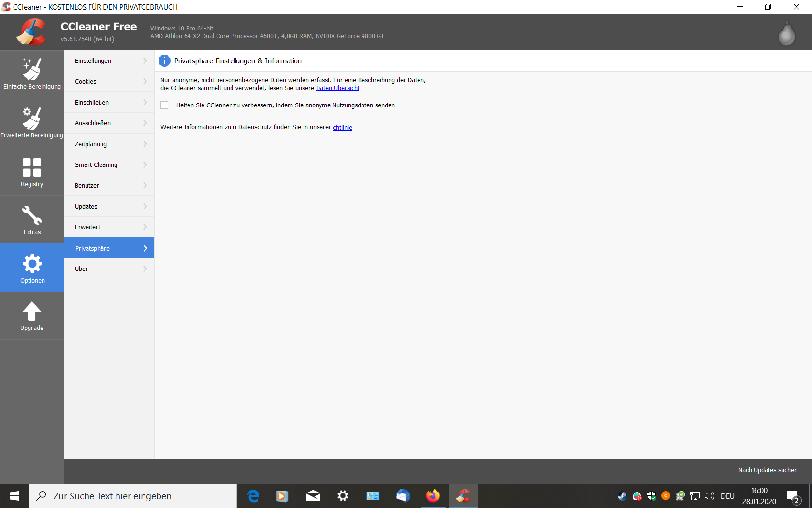Image resolution: width=812 pixels, height=508 pixels.
Task: Select the Privatsphäre options page
Action: coord(109,248)
